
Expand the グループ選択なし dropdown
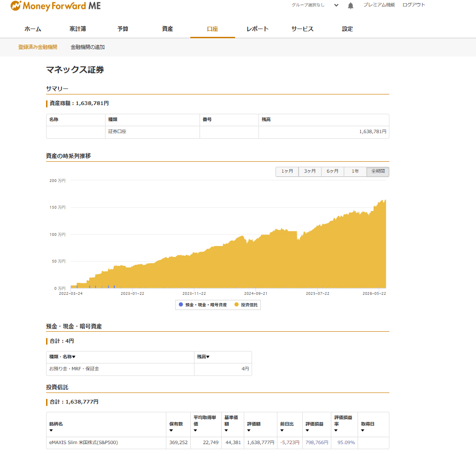pos(315,5)
